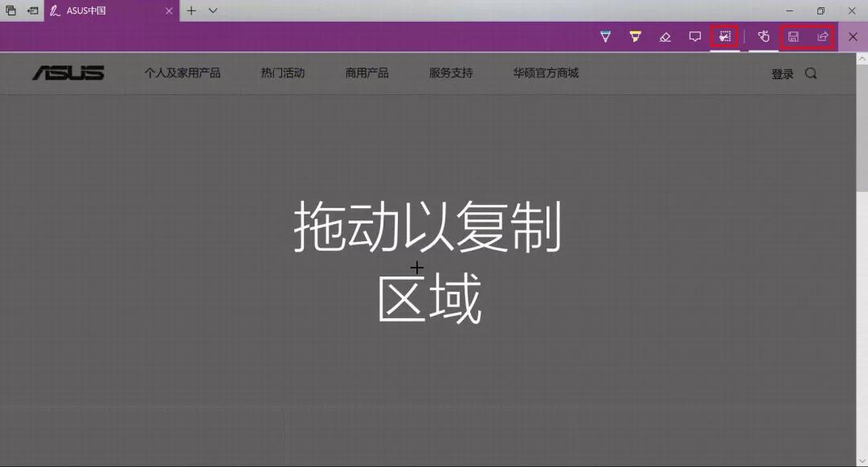Screen dimensions: 868x467
Task: Exit Web Notes via top-left icon
Action: pos(10,10)
